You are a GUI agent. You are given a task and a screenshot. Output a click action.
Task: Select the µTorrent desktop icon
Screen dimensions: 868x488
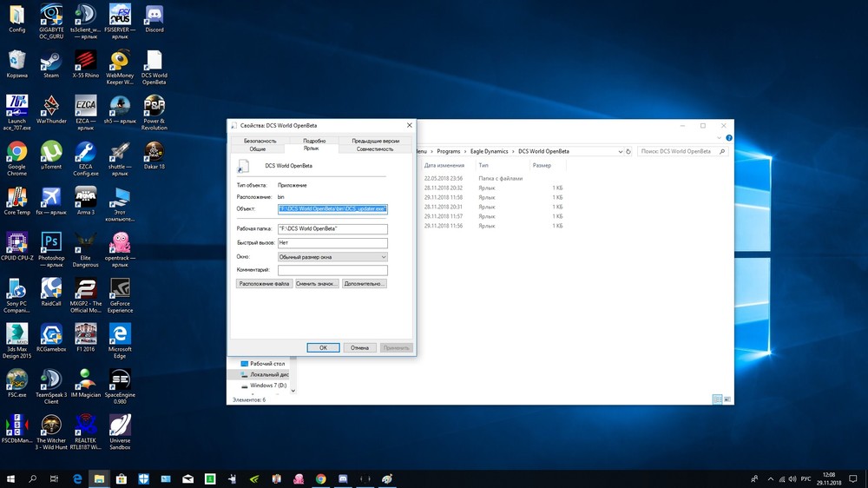click(x=51, y=153)
